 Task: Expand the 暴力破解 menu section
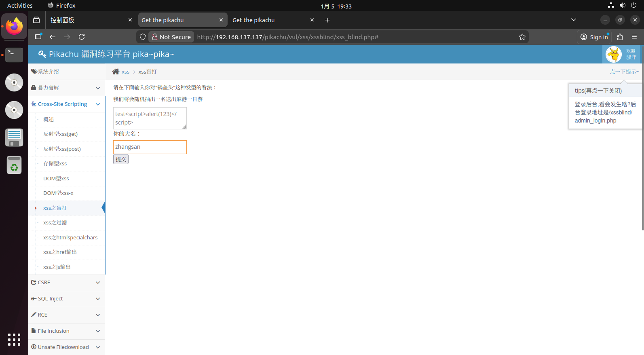[67, 88]
